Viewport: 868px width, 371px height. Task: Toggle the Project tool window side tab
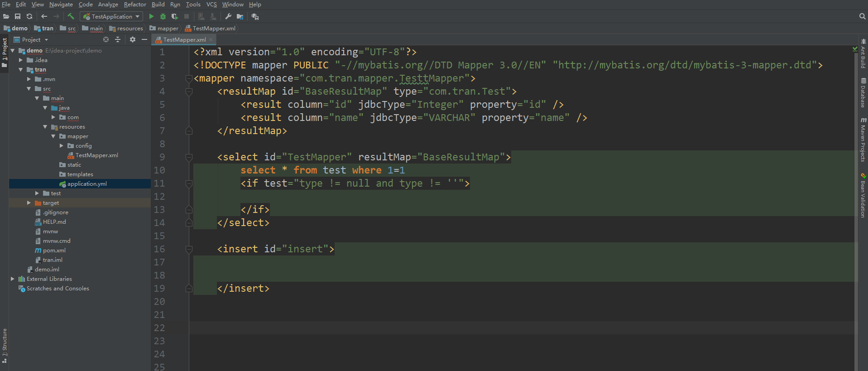point(5,53)
